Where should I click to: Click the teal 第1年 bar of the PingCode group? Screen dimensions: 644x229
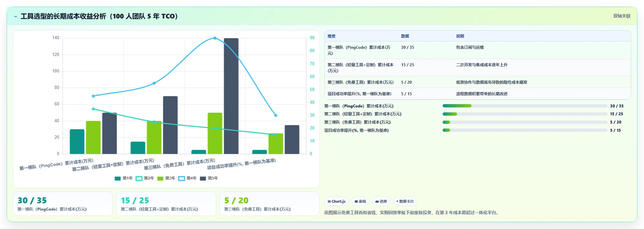77,141
